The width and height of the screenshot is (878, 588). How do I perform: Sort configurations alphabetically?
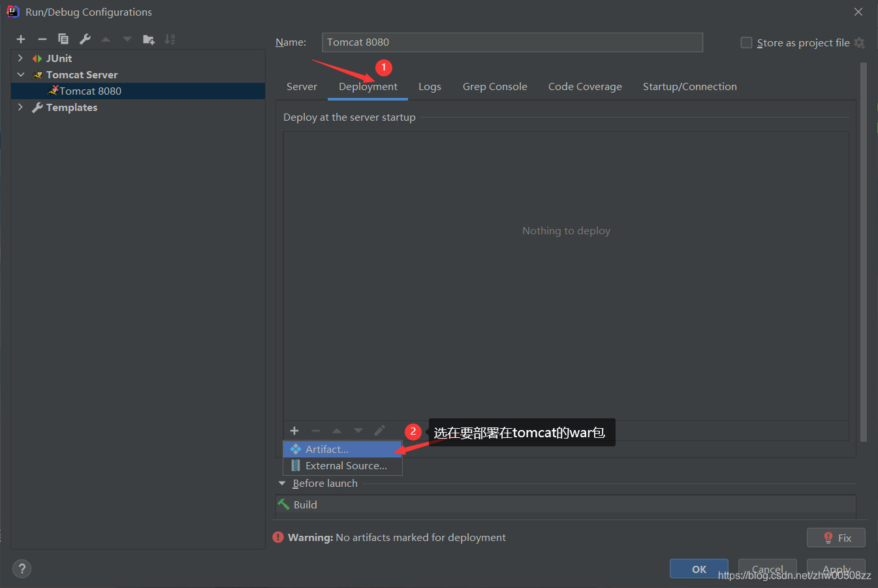pos(170,39)
